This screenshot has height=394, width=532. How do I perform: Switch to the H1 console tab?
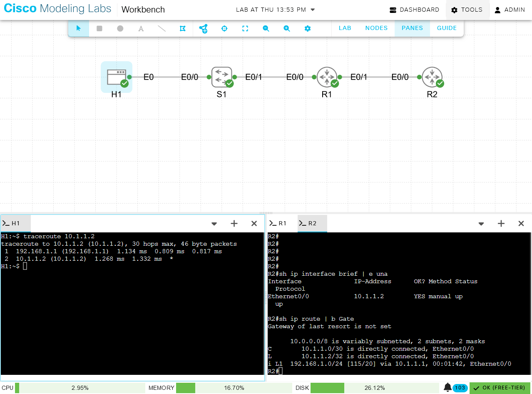tap(15, 223)
